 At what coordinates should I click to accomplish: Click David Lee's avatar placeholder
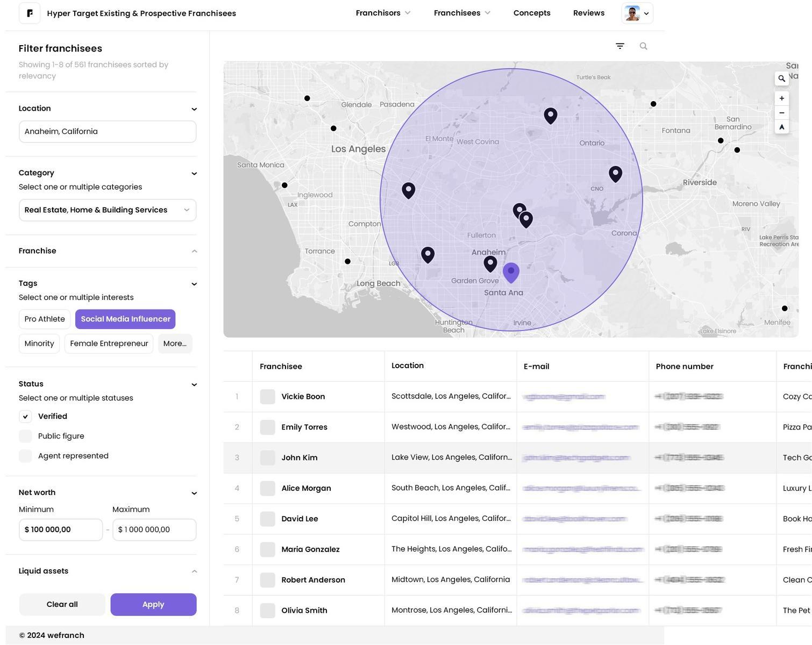click(x=267, y=519)
